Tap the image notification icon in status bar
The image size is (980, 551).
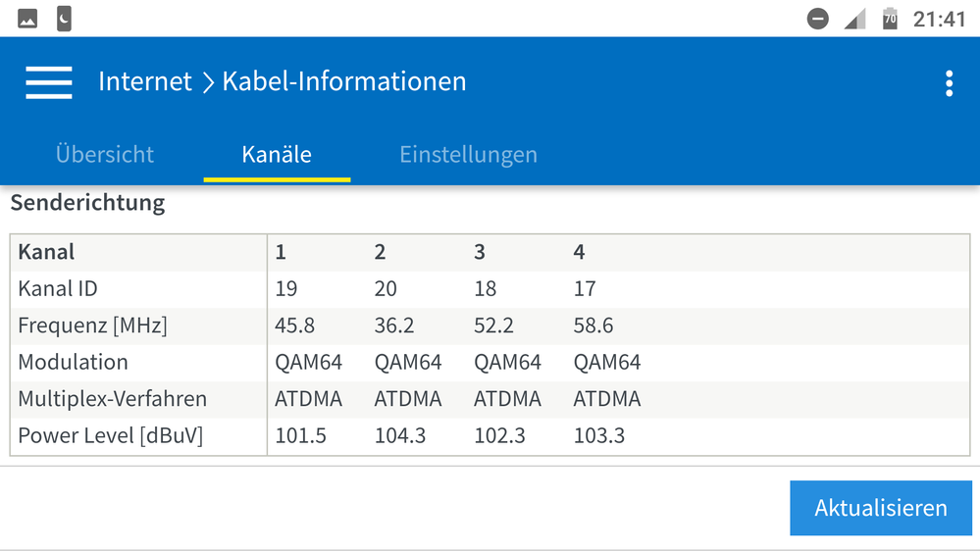click(x=27, y=19)
